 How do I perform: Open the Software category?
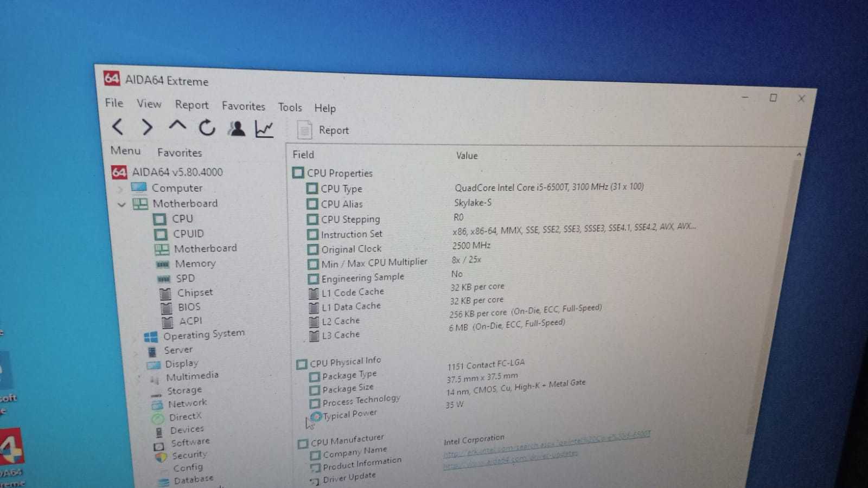[x=190, y=442]
